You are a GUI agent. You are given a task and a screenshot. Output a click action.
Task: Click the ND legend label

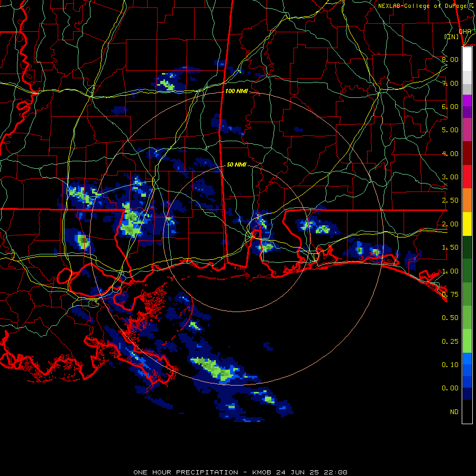point(454,412)
